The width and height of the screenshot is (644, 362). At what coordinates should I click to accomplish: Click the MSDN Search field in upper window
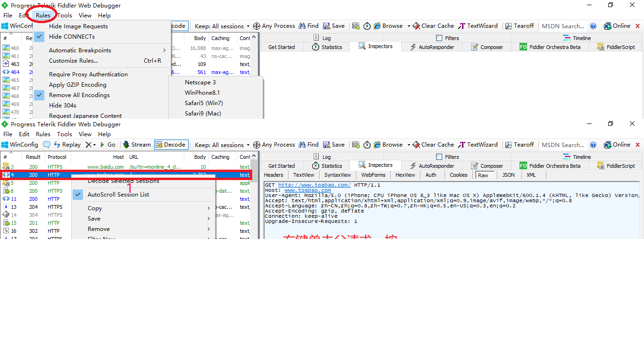563,26
